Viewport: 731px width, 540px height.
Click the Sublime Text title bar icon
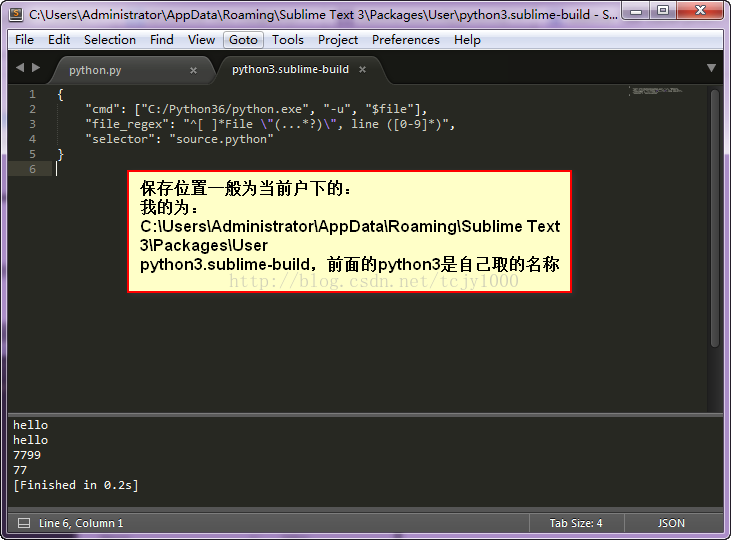point(16,14)
